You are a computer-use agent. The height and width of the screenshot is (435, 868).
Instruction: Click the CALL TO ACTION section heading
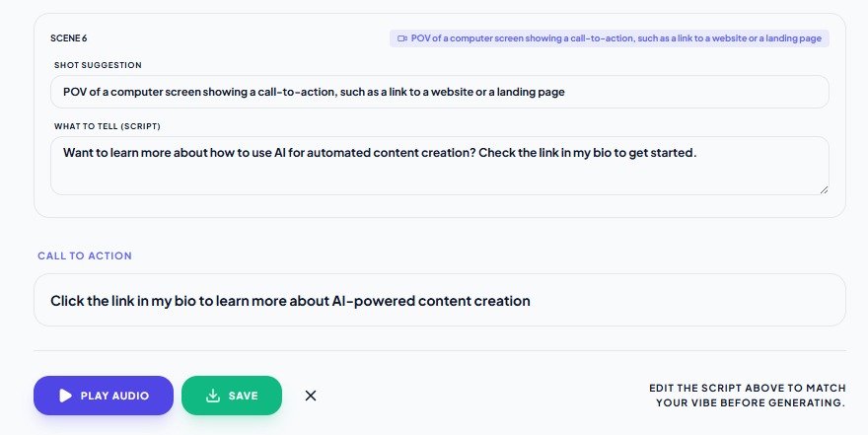coord(85,255)
